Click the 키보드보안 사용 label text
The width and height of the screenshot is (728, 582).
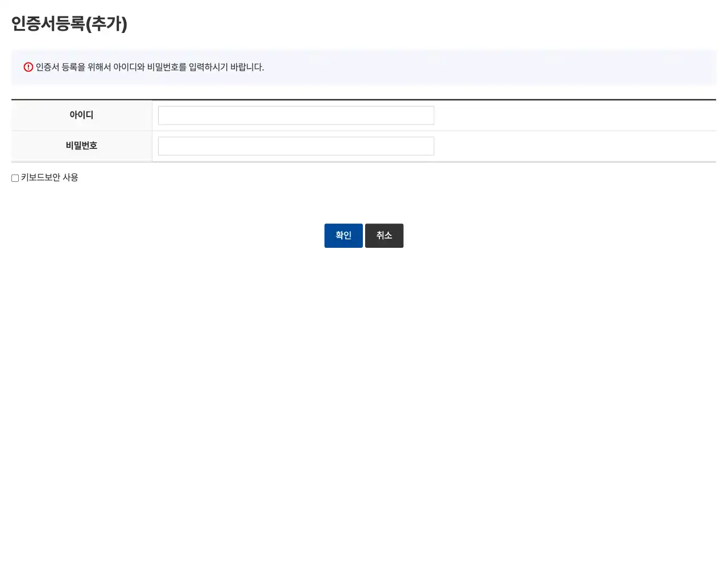tap(49, 177)
